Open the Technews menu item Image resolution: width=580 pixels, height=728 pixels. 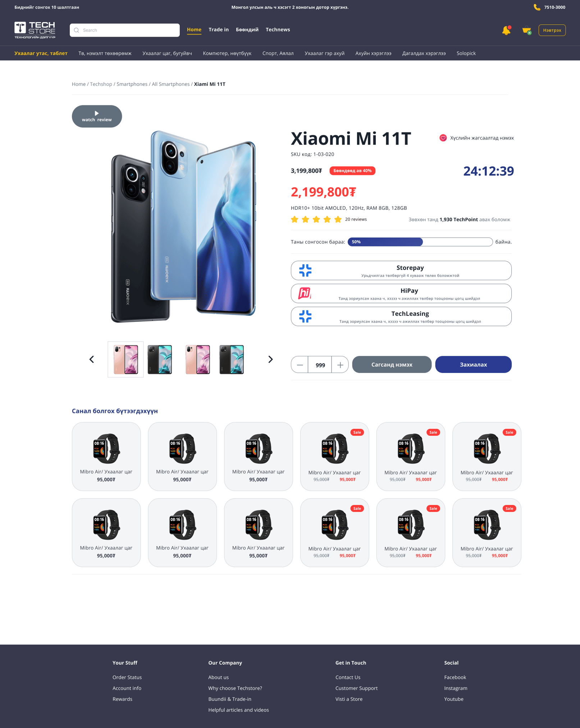(278, 29)
